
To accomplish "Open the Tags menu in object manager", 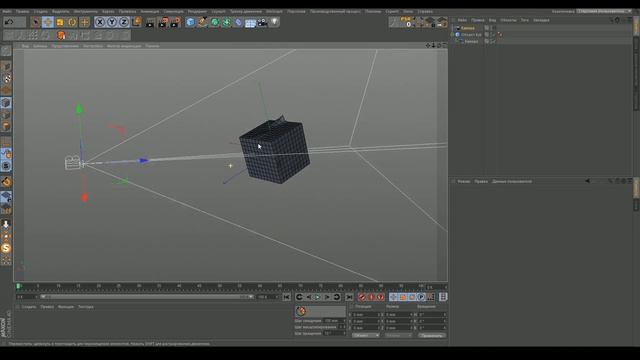I will [x=524, y=20].
